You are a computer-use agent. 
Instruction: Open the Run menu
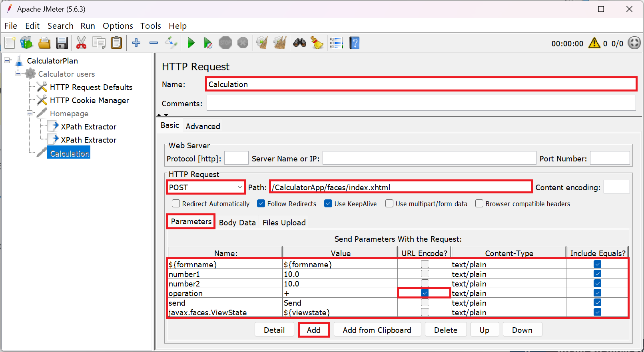(88, 26)
